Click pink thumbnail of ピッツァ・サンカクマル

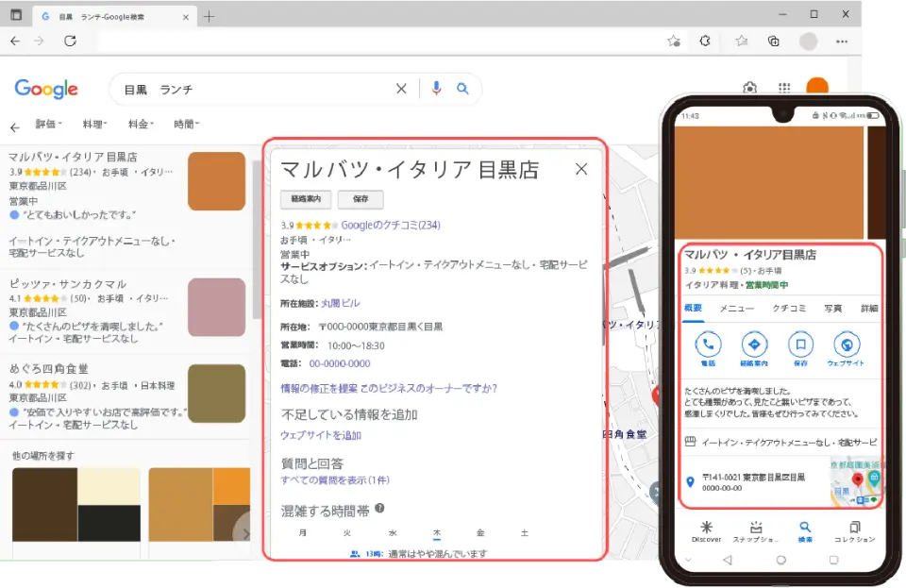[217, 308]
